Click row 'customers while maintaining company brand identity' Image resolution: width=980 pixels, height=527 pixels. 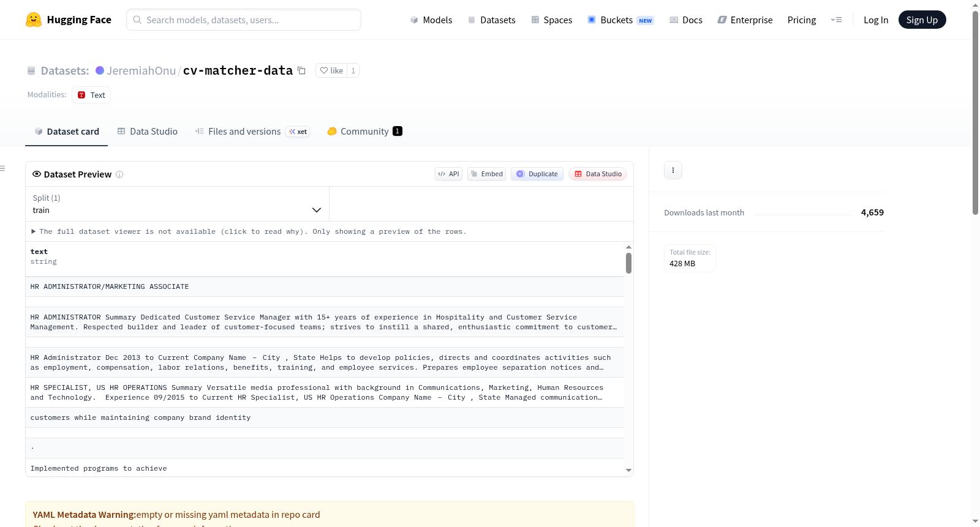point(325,417)
